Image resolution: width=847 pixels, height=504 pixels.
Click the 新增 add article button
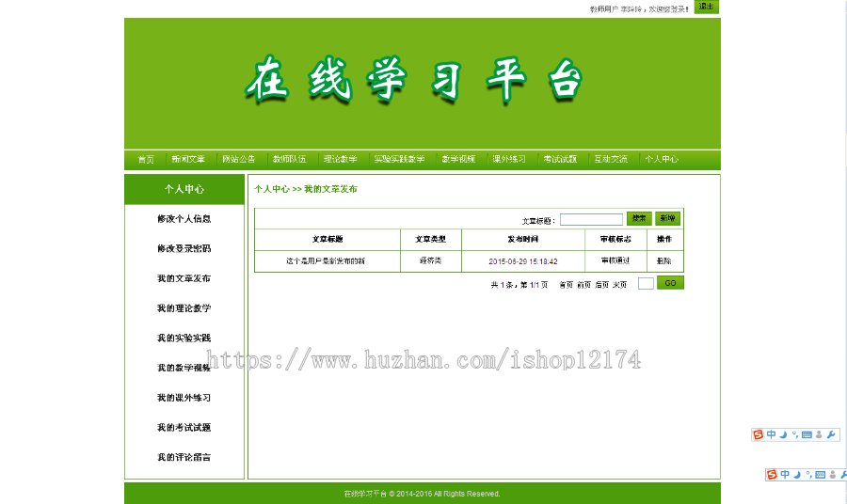667,218
